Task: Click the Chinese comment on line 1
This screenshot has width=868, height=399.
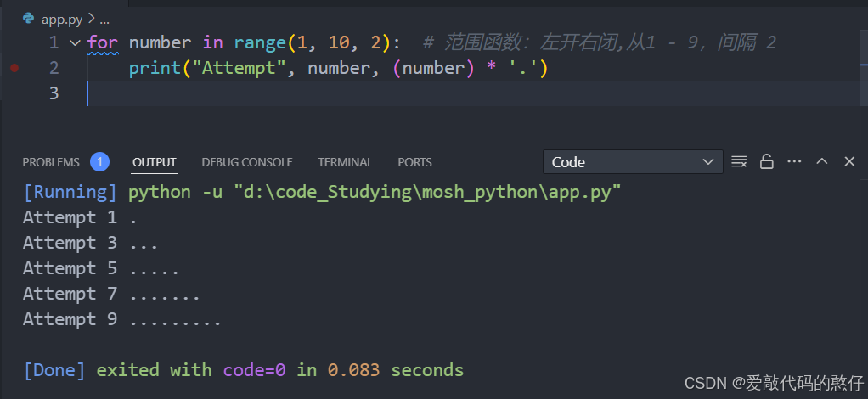Action: pyautogui.click(x=599, y=42)
